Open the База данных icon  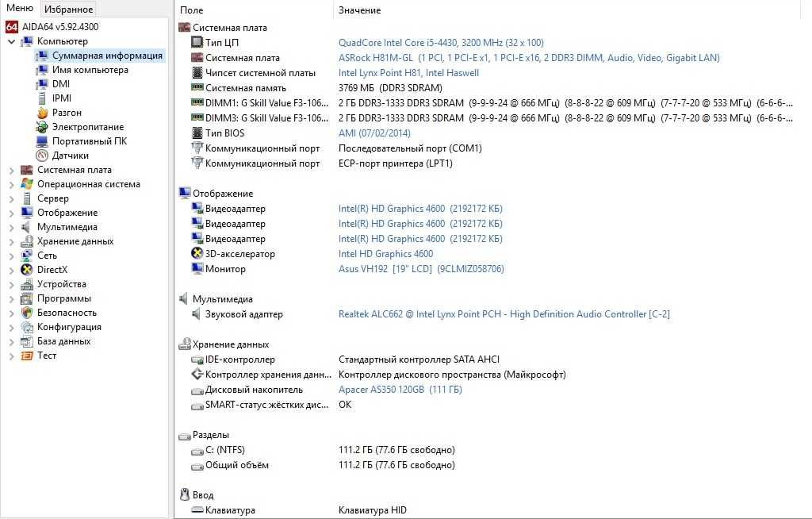[26, 341]
